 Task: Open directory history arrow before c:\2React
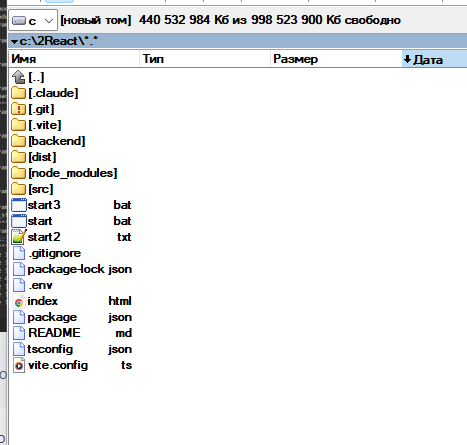[x=14, y=42]
